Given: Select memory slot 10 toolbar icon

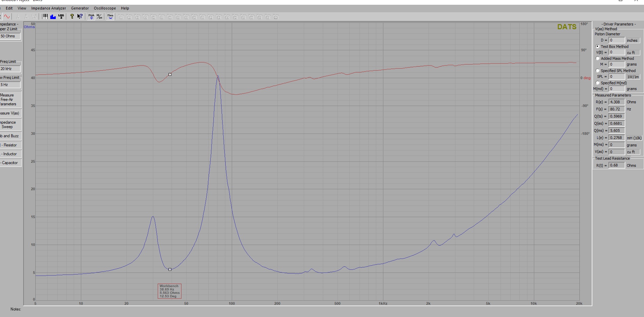Looking at the screenshot, I should 194,16.
